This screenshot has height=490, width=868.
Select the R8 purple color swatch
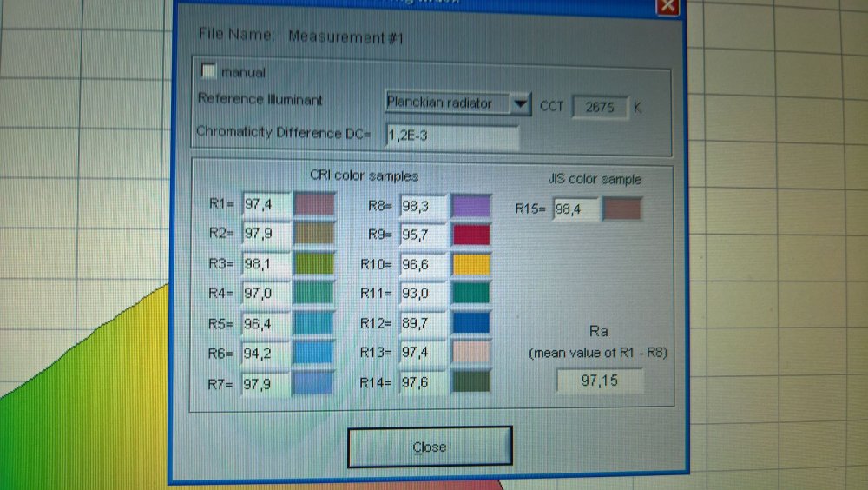click(471, 206)
